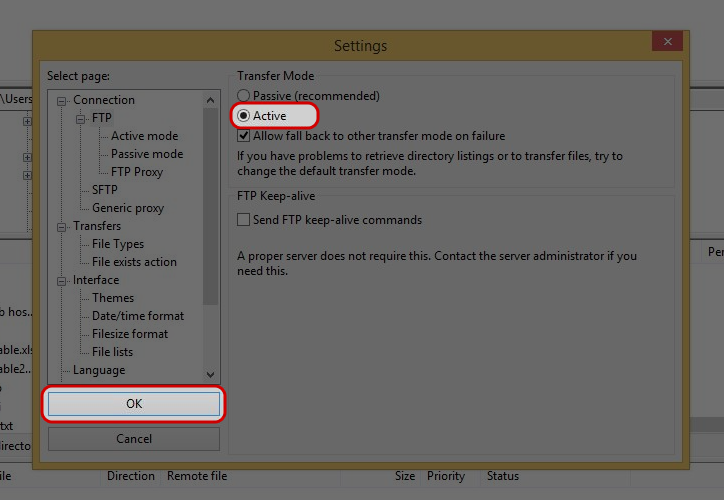Open the Connection settings page
This screenshot has height=500, width=724.
(x=104, y=100)
